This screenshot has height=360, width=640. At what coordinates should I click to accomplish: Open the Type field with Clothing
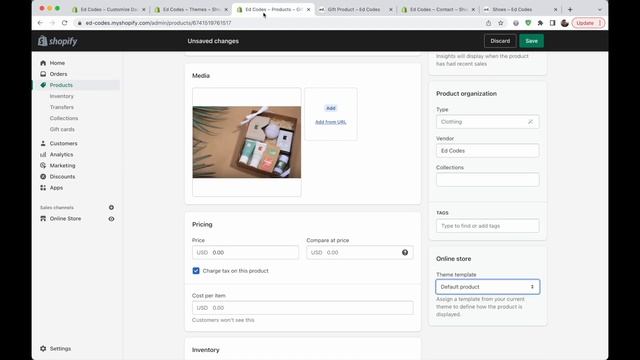click(x=487, y=122)
